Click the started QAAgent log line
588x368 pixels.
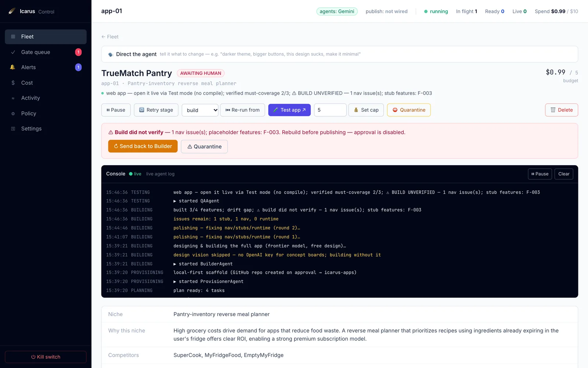pos(196,201)
